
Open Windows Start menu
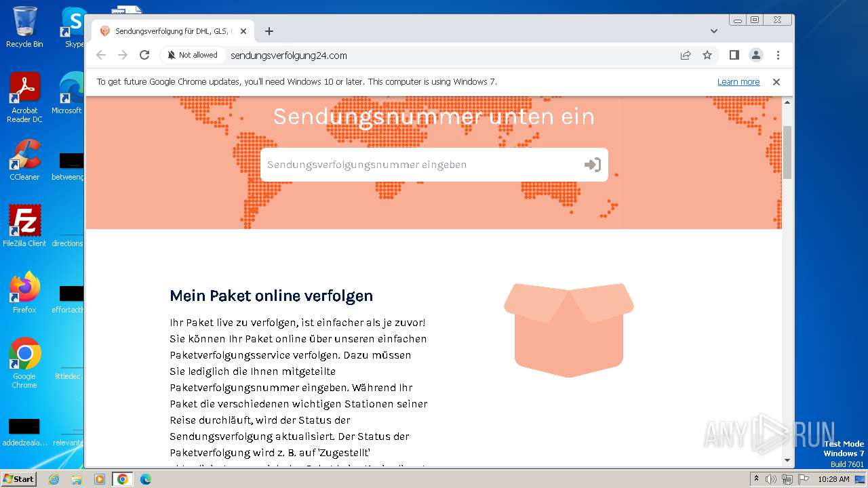pyautogui.click(x=19, y=479)
